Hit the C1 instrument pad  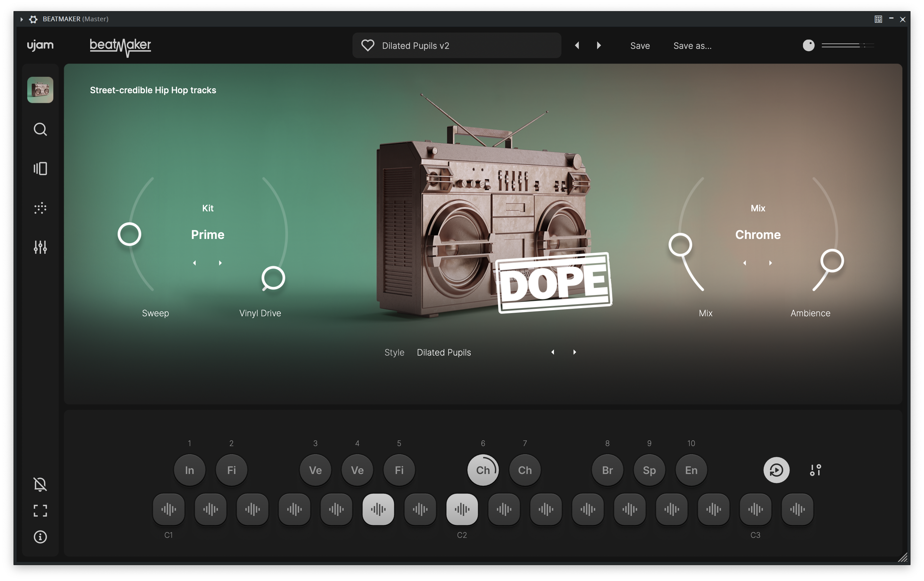[x=169, y=510]
